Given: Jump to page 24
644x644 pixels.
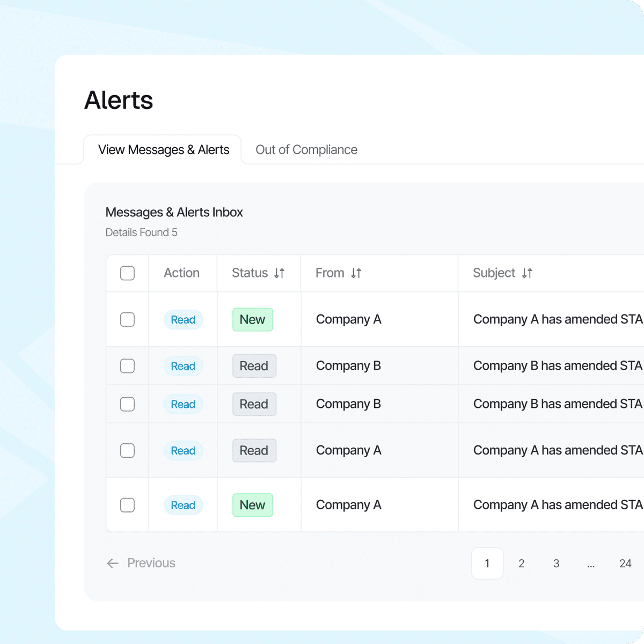Looking at the screenshot, I should [625, 563].
